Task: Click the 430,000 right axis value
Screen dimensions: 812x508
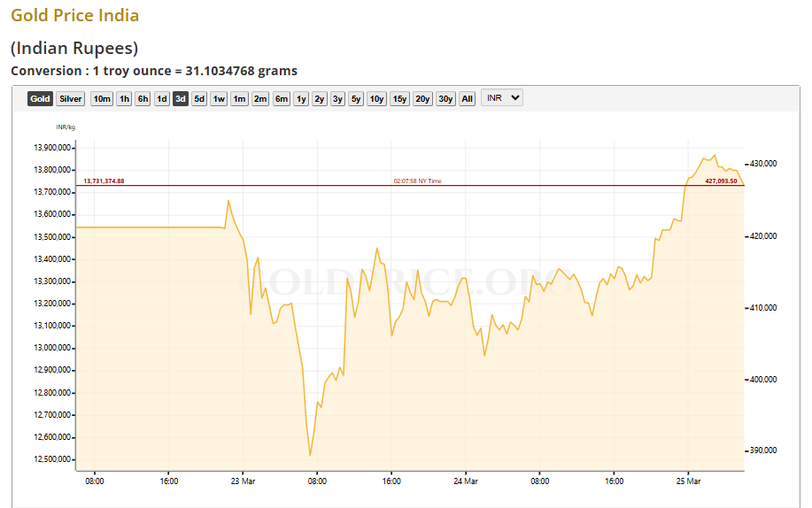Action: pyautogui.click(x=763, y=163)
